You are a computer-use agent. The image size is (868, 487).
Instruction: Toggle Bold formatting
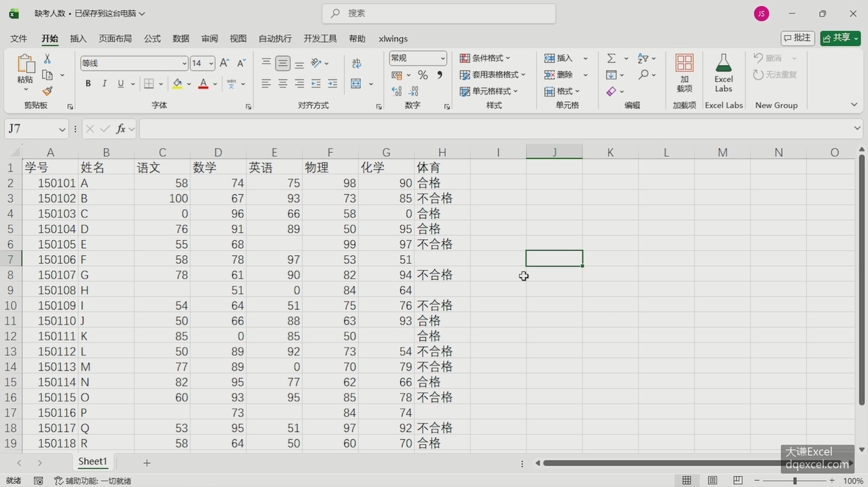point(88,84)
